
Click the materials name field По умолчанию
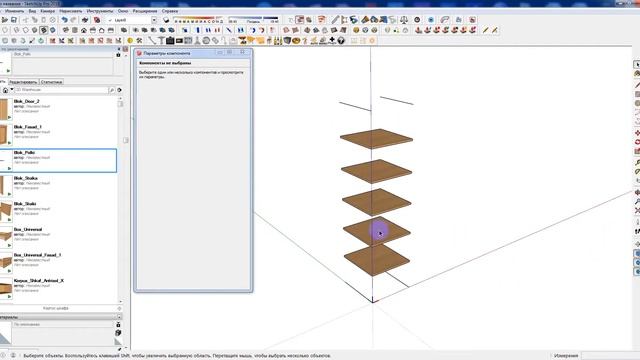point(63,324)
